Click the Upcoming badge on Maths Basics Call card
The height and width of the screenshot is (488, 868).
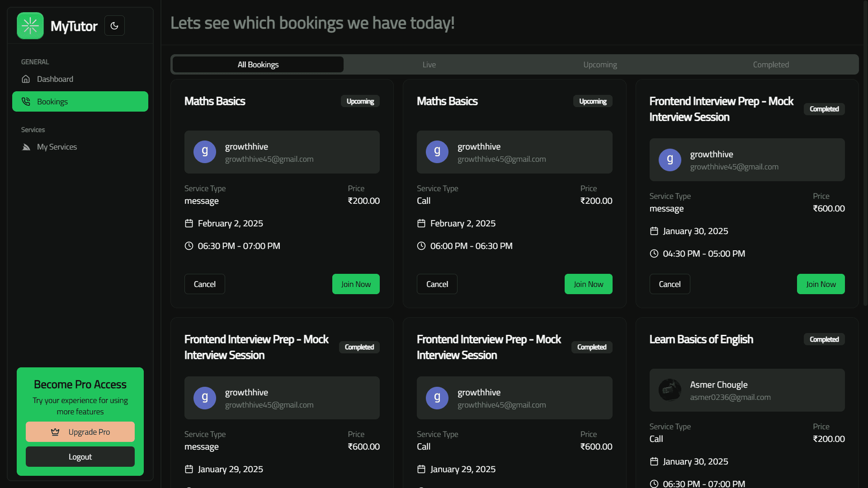click(593, 101)
